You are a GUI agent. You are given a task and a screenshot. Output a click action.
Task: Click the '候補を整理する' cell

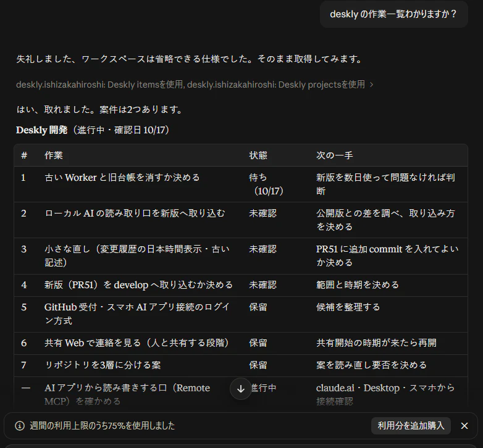point(348,307)
